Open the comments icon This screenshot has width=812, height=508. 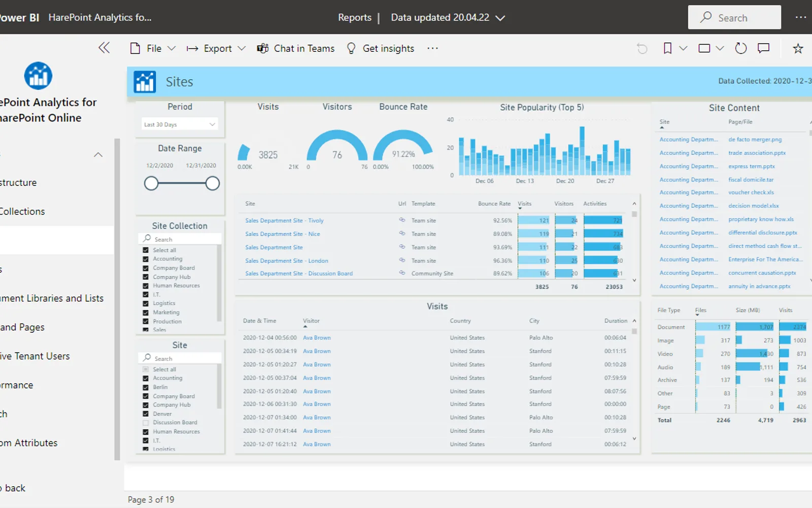pyautogui.click(x=764, y=48)
